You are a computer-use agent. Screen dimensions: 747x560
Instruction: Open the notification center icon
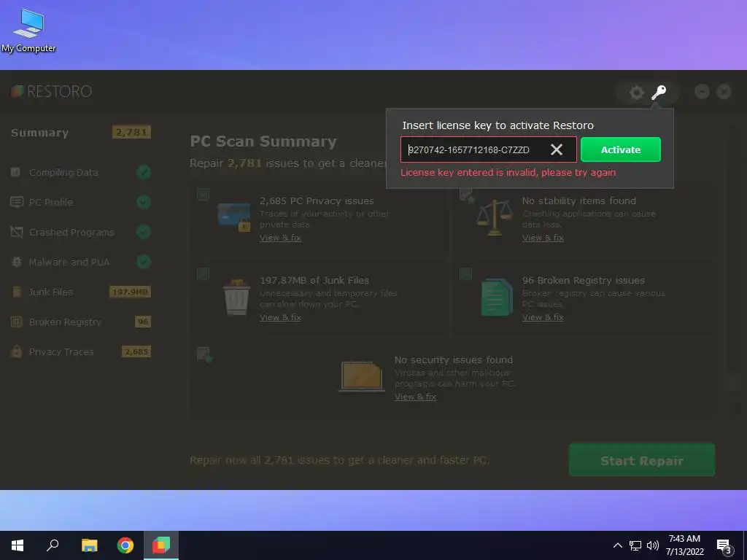[724, 547]
